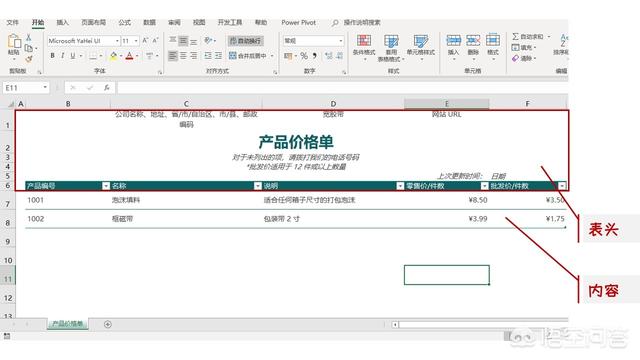Click the increase decimal icon
Image resolution: width=640 pixels, height=360 pixels.
pyautogui.click(x=329, y=56)
